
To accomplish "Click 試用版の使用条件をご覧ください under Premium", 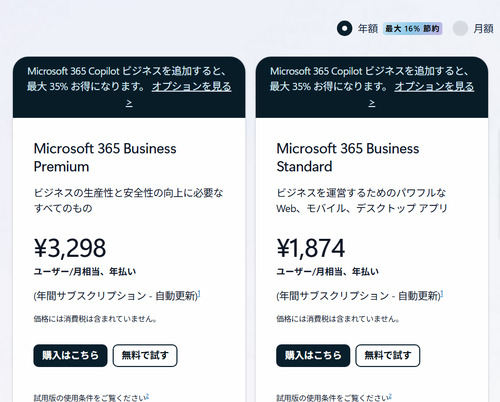I will (90, 398).
